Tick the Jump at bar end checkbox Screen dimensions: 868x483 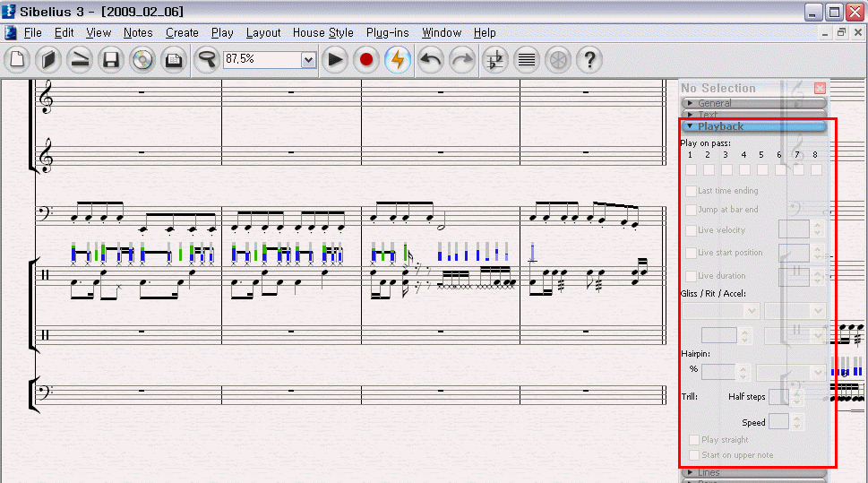[691, 210]
